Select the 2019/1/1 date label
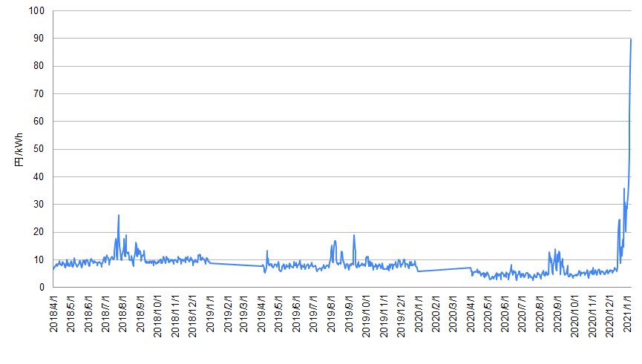The image size is (642, 364). (210, 314)
